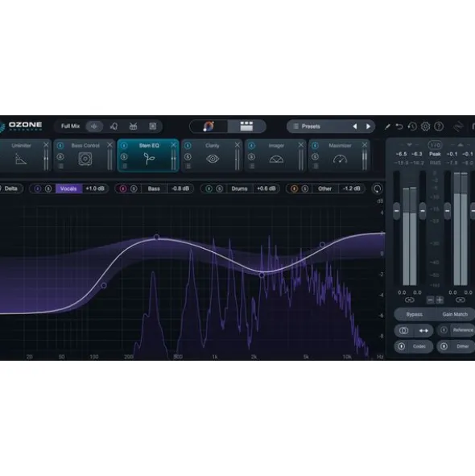Toggle power on the Imager module

[251, 146]
